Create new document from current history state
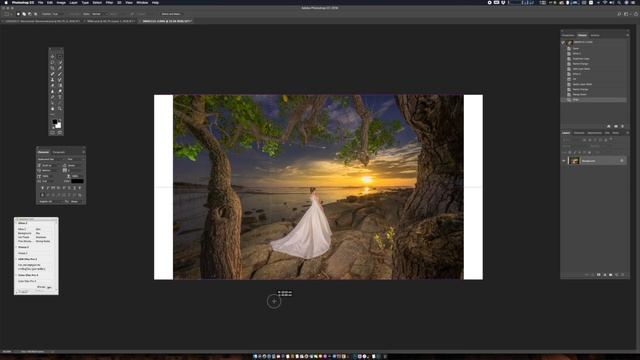 pos(609,126)
